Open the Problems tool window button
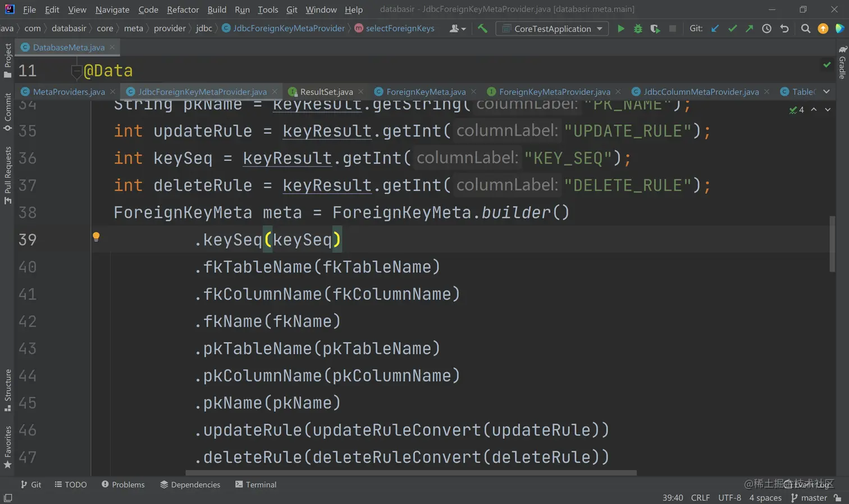Viewport: 849px width, 504px height. 123,484
